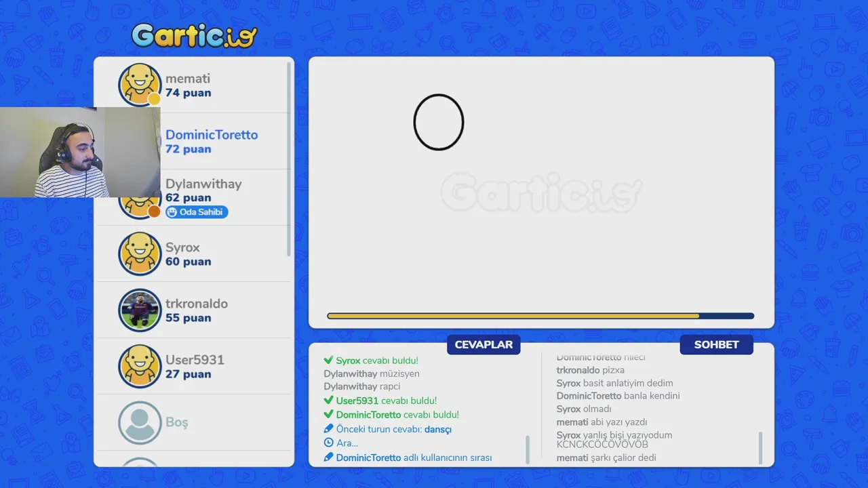Click pencil icon beside Önceki turun cevabı
The image size is (868, 488).
(328, 429)
